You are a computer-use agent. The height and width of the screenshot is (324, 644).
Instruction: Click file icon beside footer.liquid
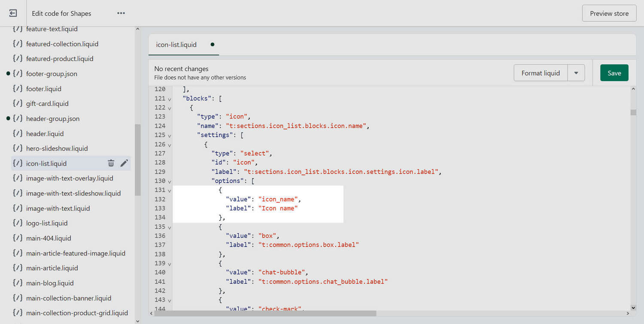coord(18,89)
